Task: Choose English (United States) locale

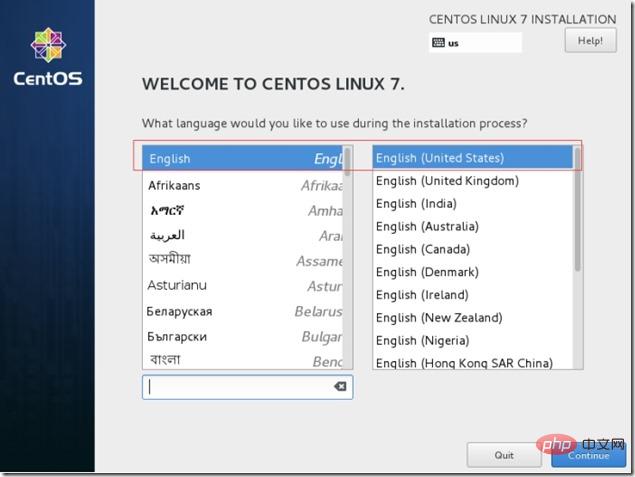Action: pyautogui.click(x=473, y=158)
